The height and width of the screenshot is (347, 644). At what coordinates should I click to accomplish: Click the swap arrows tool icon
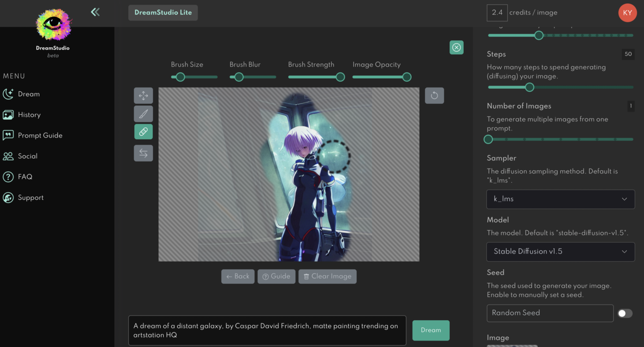tap(143, 153)
